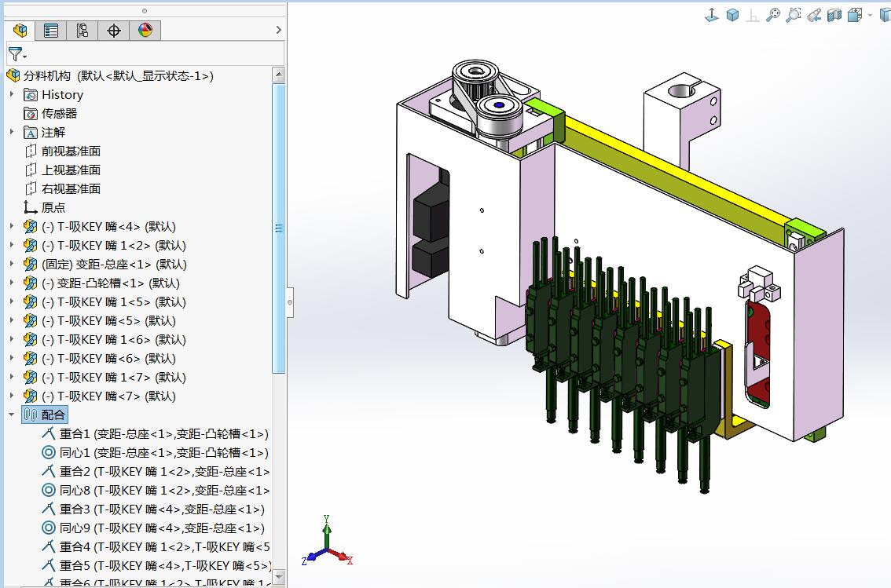Click the panel collapse handle on splitter

(290, 301)
